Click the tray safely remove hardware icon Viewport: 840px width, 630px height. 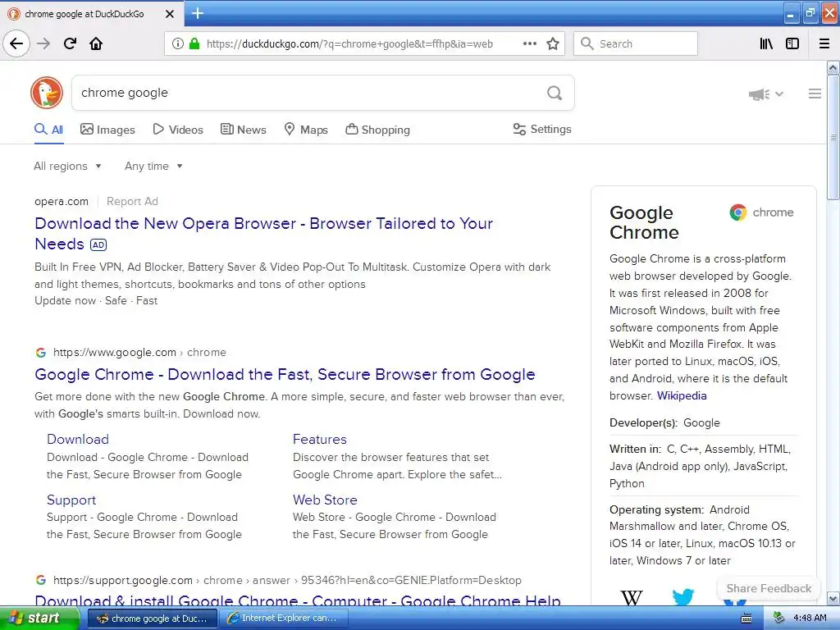pyautogui.click(x=779, y=618)
